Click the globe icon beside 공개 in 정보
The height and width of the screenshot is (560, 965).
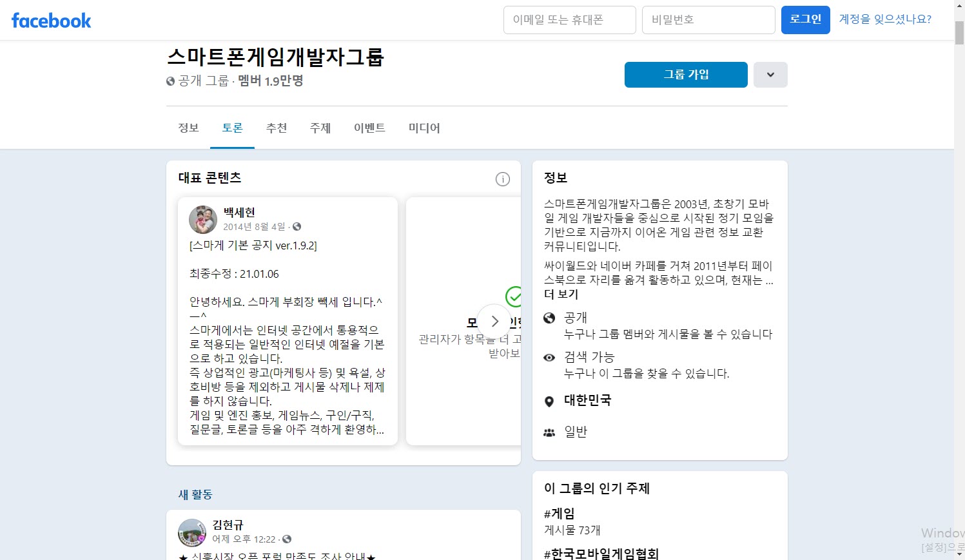coord(549,318)
